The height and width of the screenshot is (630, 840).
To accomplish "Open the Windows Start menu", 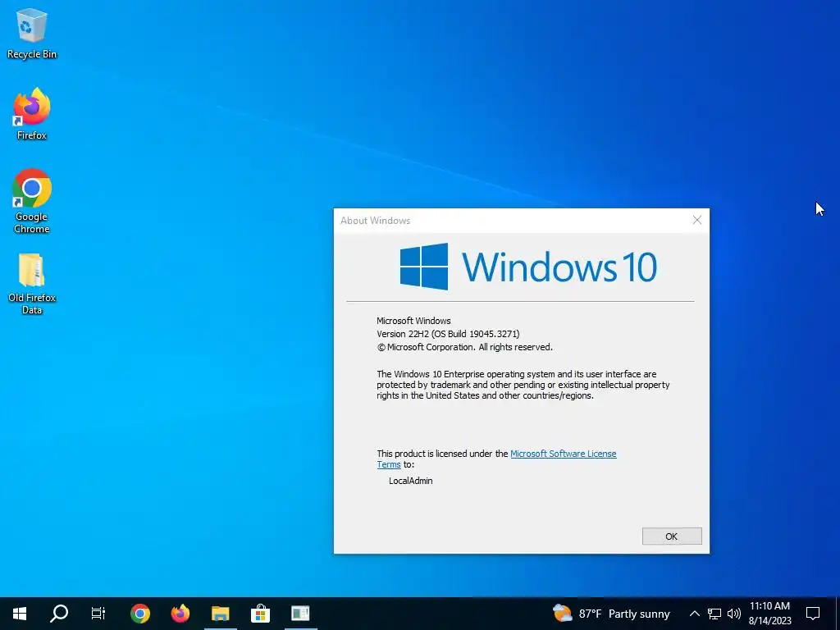I will point(20,614).
